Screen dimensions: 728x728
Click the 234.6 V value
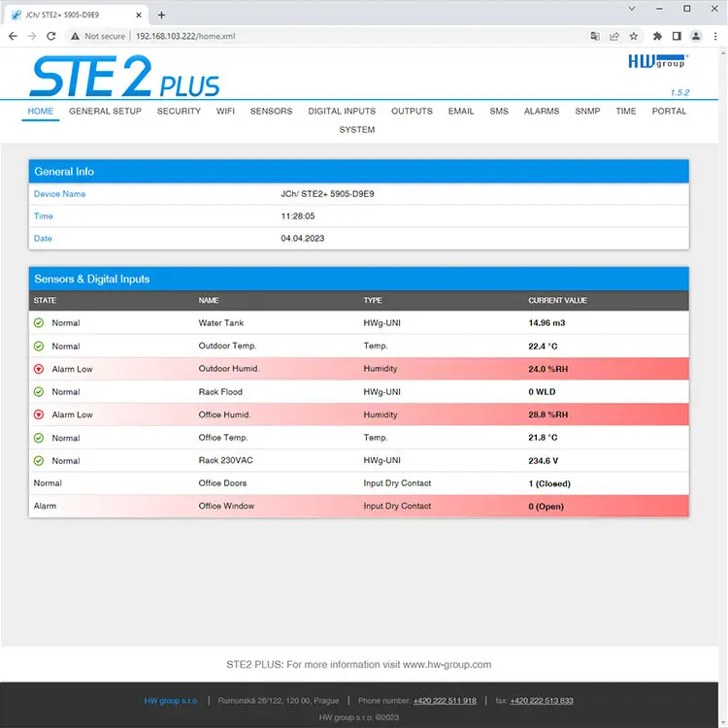(544, 460)
